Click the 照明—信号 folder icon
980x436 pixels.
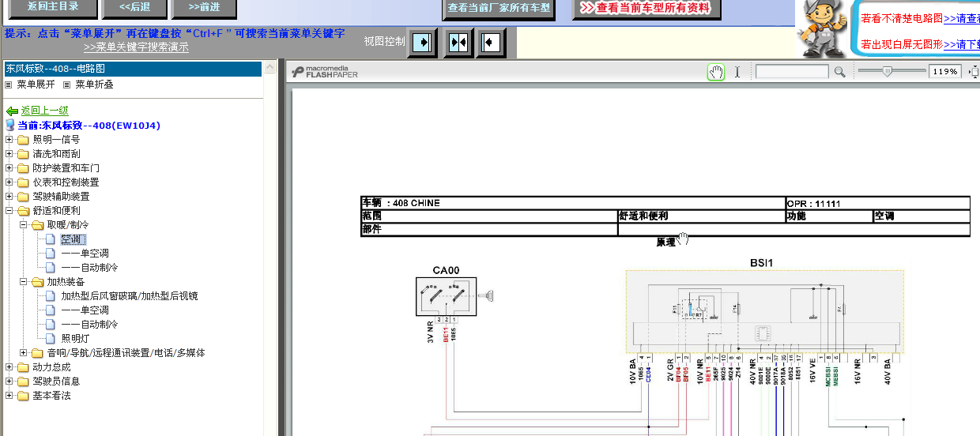[23, 140]
